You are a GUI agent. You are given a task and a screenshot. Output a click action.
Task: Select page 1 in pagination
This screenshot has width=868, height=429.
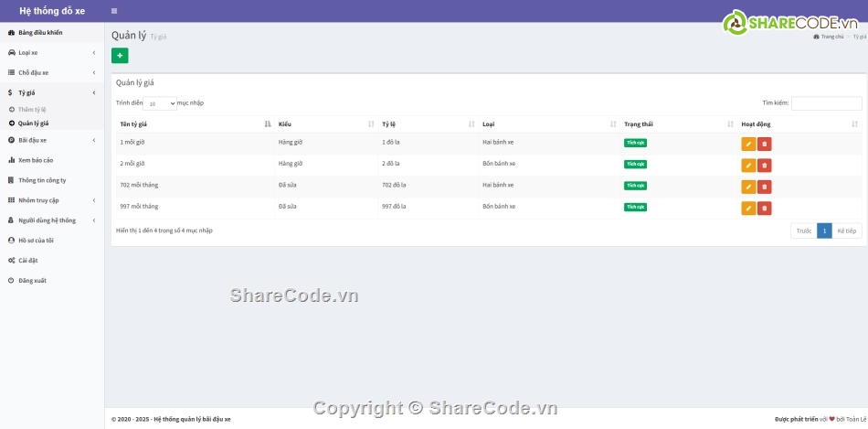click(824, 231)
